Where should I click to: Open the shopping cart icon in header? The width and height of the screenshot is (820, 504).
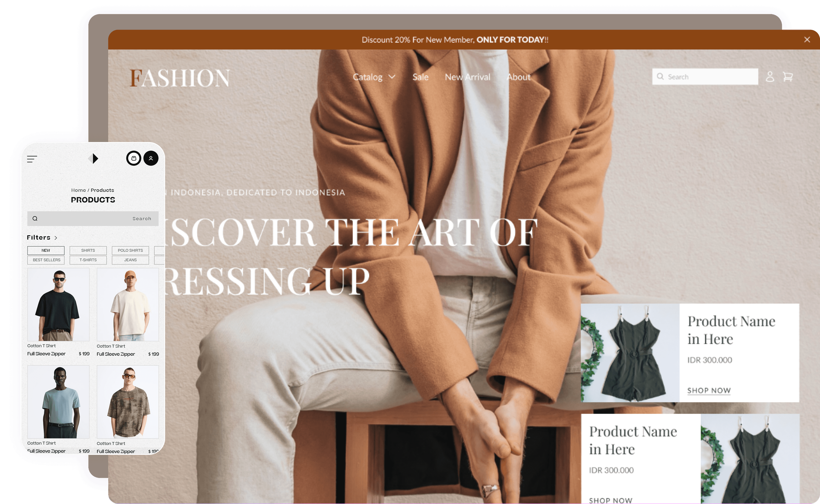point(788,77)
